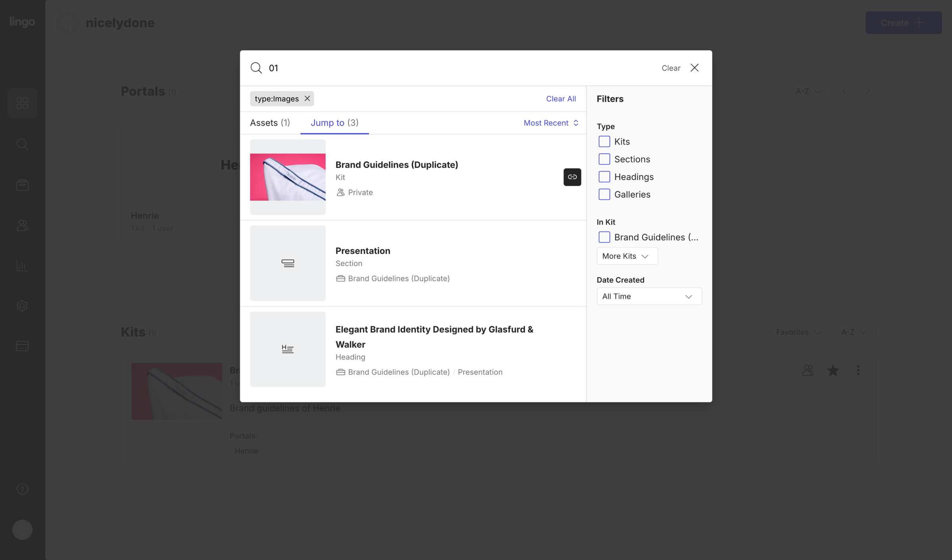Open the dashboard grid icon in the sidebar
The height and width of the screenshot is (560, 952).
(22, 103)
